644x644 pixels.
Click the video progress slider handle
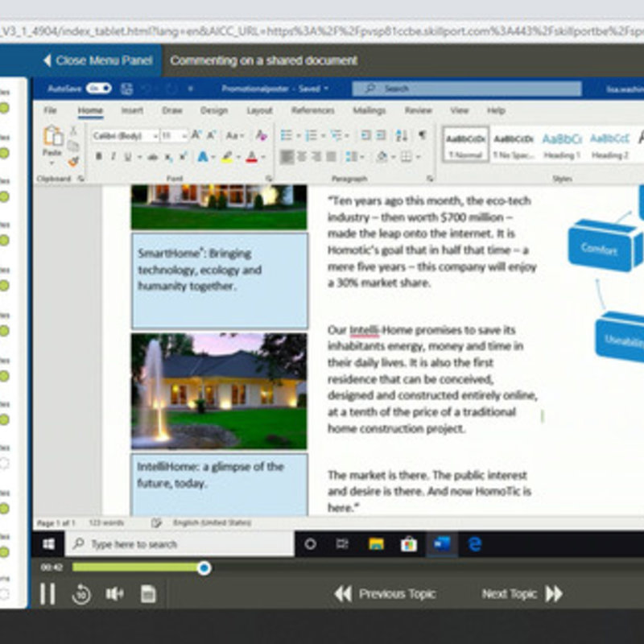[x=204, y=568]
